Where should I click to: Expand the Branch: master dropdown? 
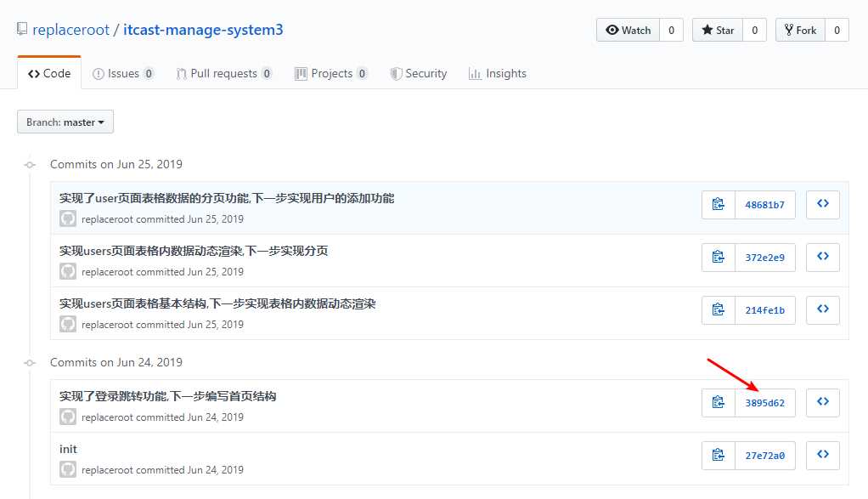[x=65, y=122]
